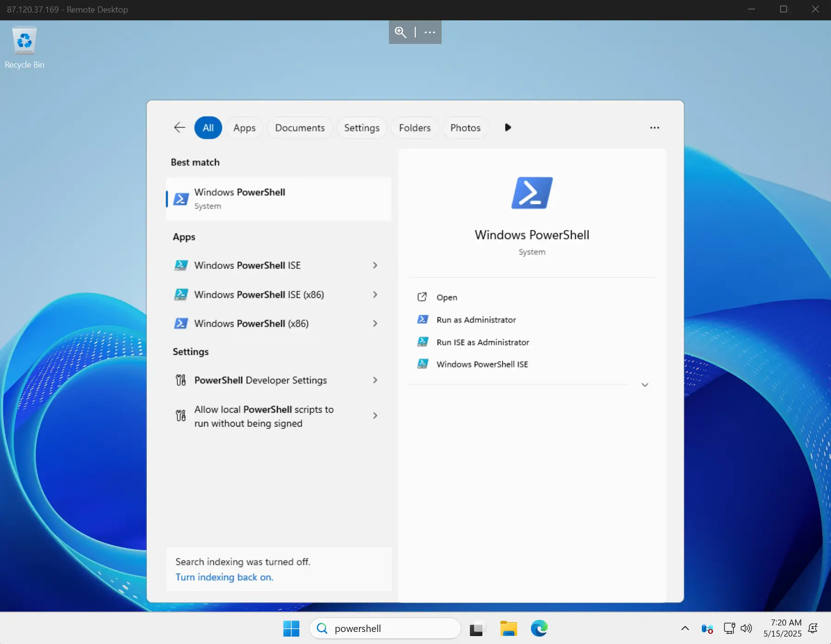Expand Windows PowerShell ISE (x86) chevron

(x=375, y=294)
